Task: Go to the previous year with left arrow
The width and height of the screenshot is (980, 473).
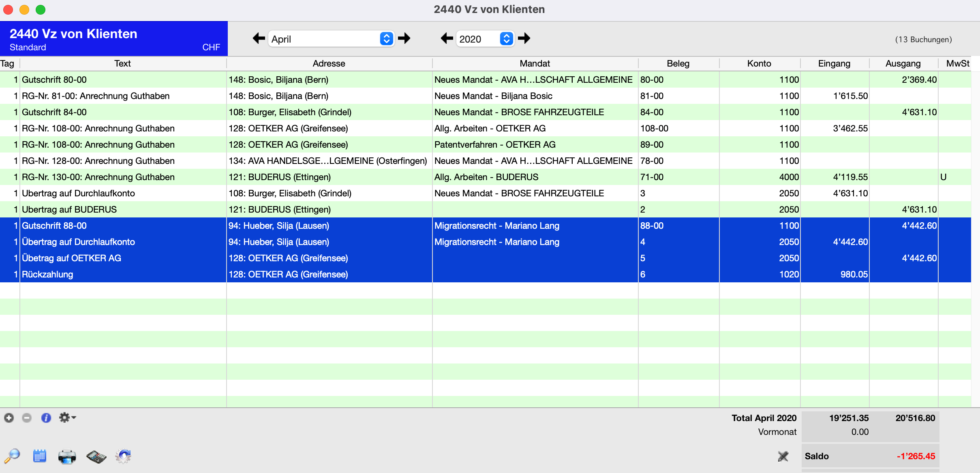Action: [x=447, y=39]
